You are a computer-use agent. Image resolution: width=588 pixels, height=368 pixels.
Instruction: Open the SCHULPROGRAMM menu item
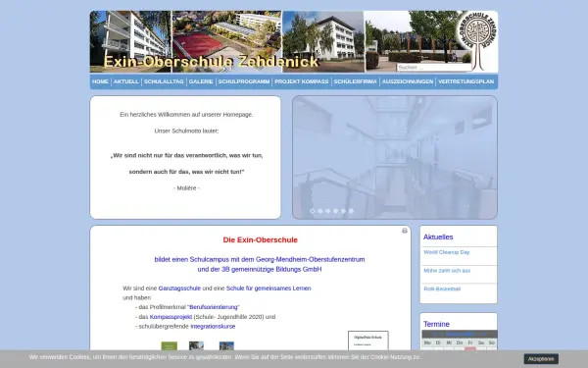click(244, 81)
